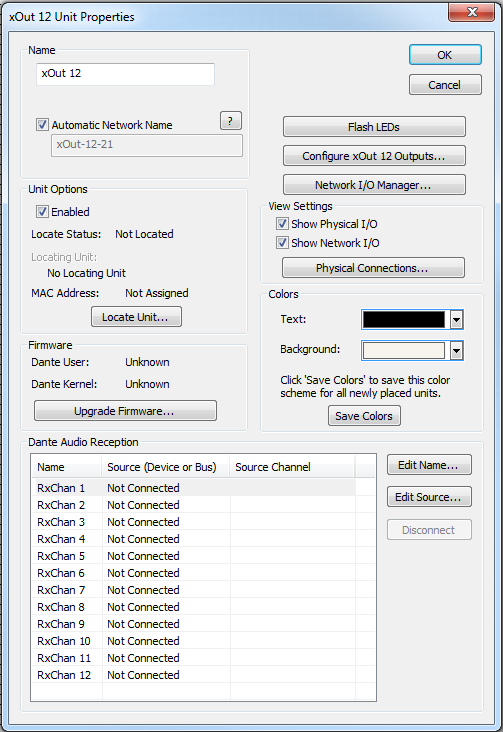Click Not Connected source of RxChan 12
The image size is (503, 732).
[143, 675]
